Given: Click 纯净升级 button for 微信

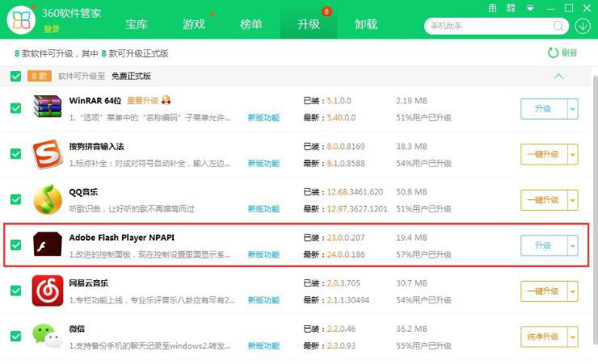Looking at the screenshot, I should coord(544,337).
